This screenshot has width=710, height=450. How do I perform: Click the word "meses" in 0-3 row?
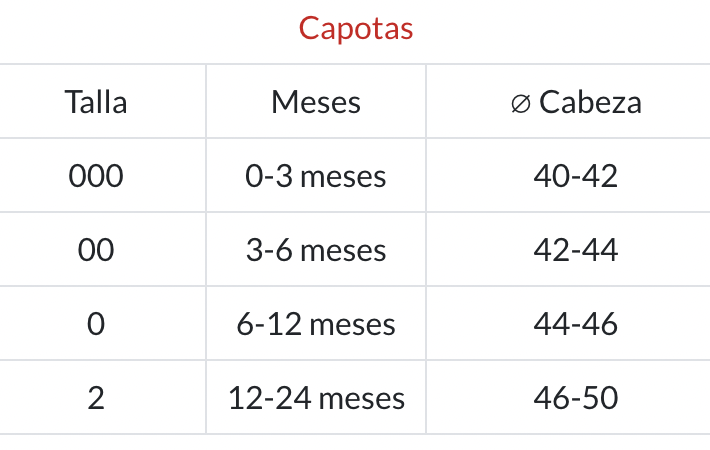coord(343,177)
